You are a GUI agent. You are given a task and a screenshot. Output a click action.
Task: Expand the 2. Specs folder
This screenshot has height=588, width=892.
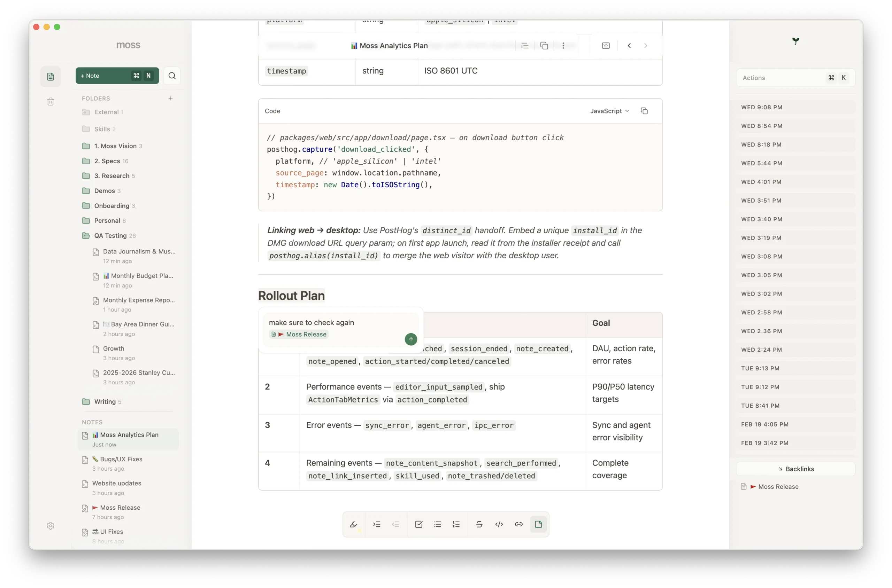(107, 161)
